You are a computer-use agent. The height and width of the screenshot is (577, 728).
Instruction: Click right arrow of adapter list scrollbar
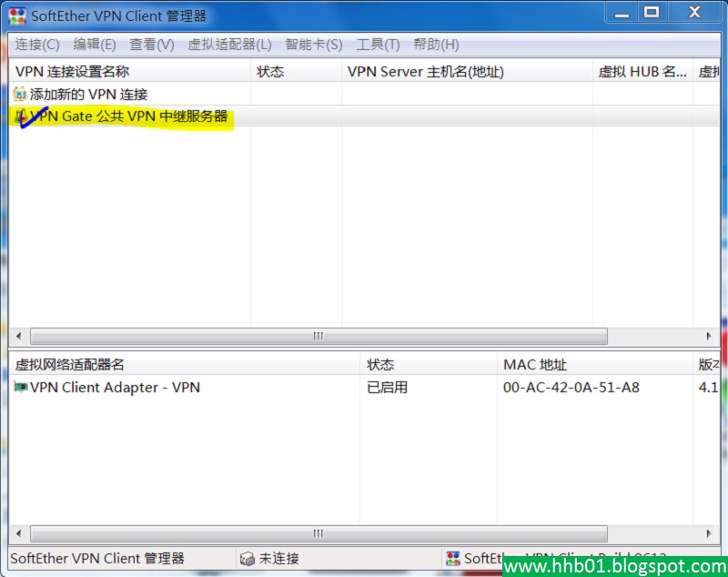709,533
